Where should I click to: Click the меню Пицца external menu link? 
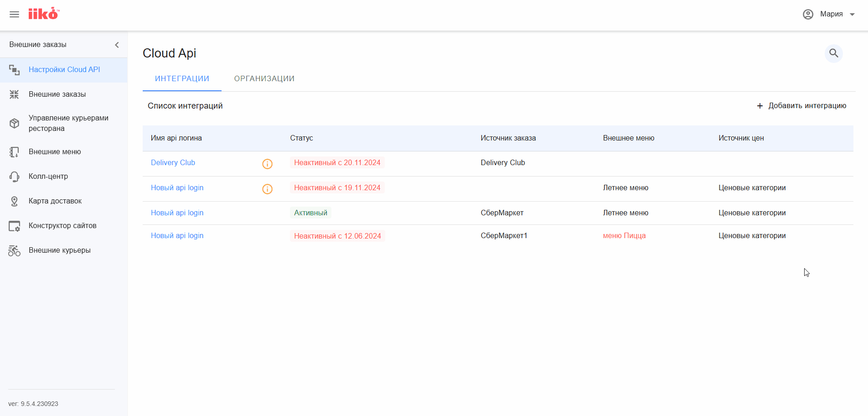pyautogui.click(x=624, y=236)
